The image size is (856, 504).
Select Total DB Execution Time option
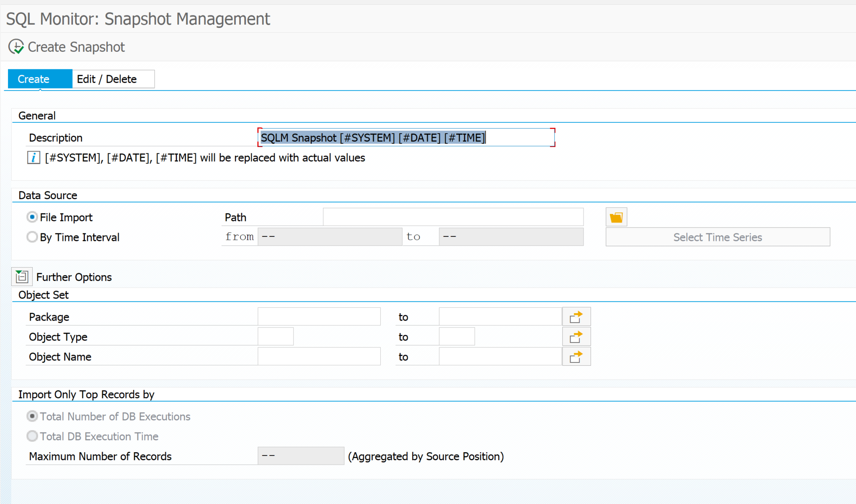pyautogui.click(x=32, y=436)
